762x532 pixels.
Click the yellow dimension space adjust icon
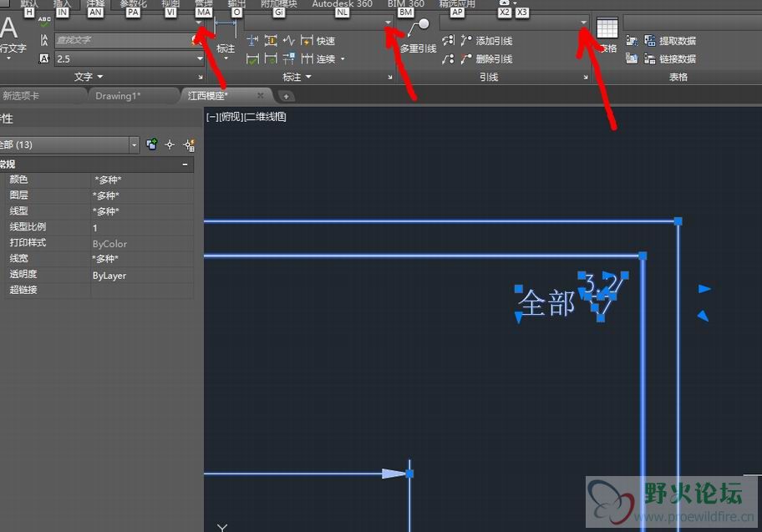point(271,40)
